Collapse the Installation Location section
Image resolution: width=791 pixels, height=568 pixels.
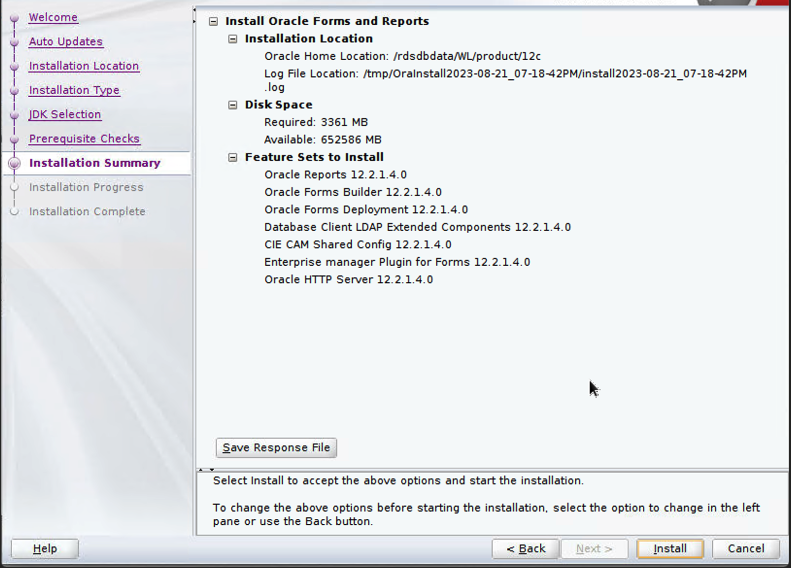[x=233, y=39]
